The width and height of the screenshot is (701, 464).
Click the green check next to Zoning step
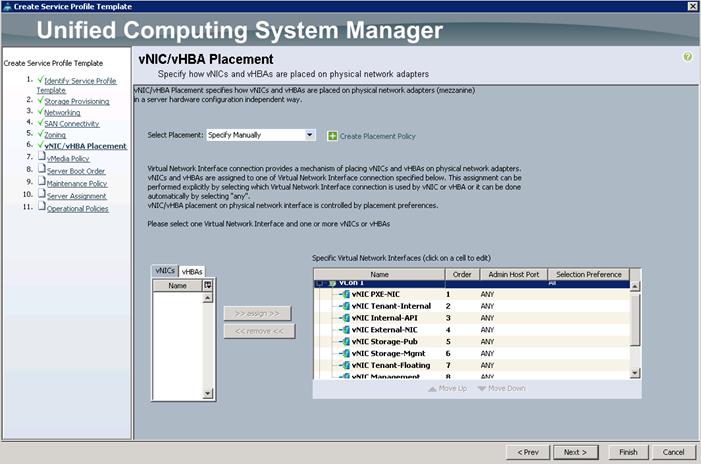[40, 133]
